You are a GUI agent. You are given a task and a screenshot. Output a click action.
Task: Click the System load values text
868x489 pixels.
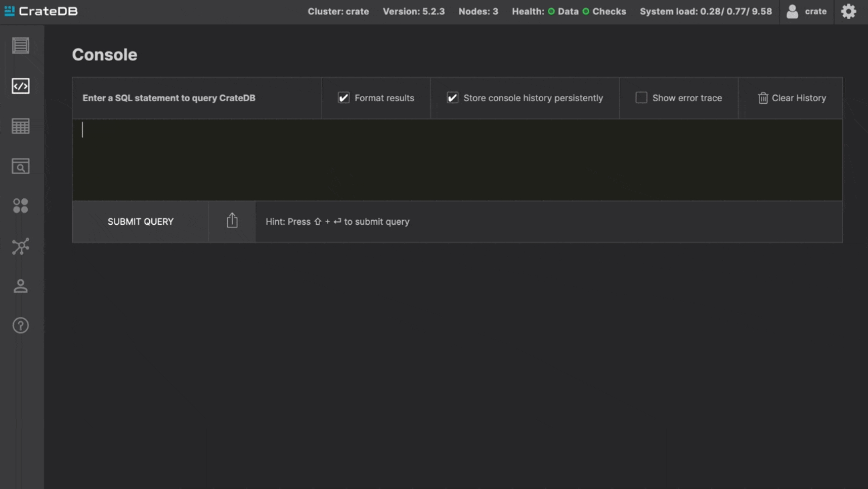706,12
